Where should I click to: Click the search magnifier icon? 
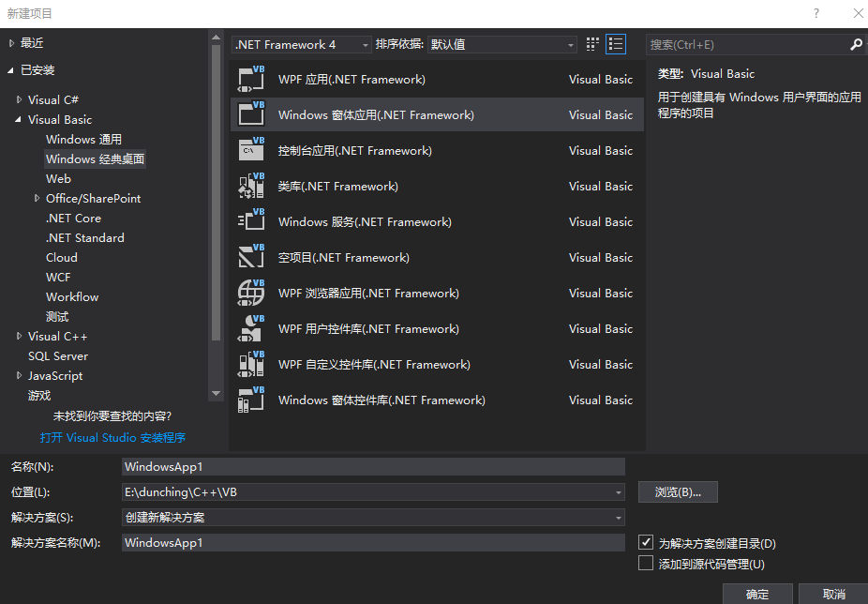856,44
